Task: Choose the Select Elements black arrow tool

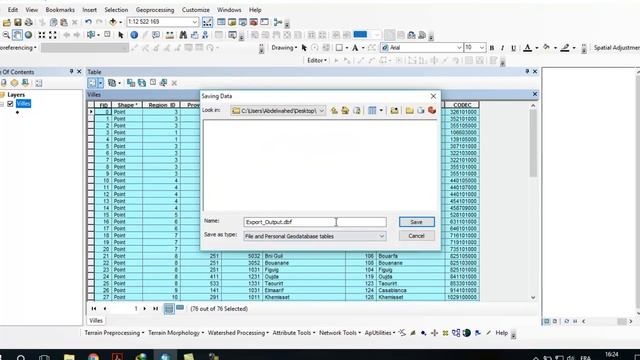Action: [121, 35]
